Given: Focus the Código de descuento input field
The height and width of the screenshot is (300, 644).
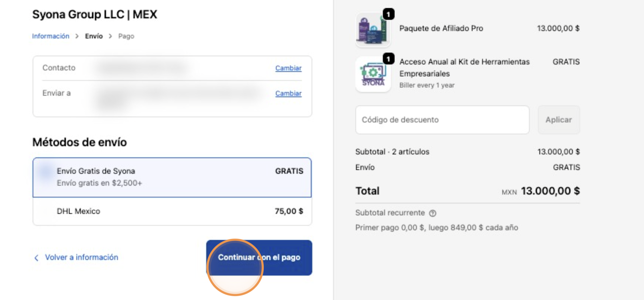Looking at the screenshot, I should pos(442,120).
